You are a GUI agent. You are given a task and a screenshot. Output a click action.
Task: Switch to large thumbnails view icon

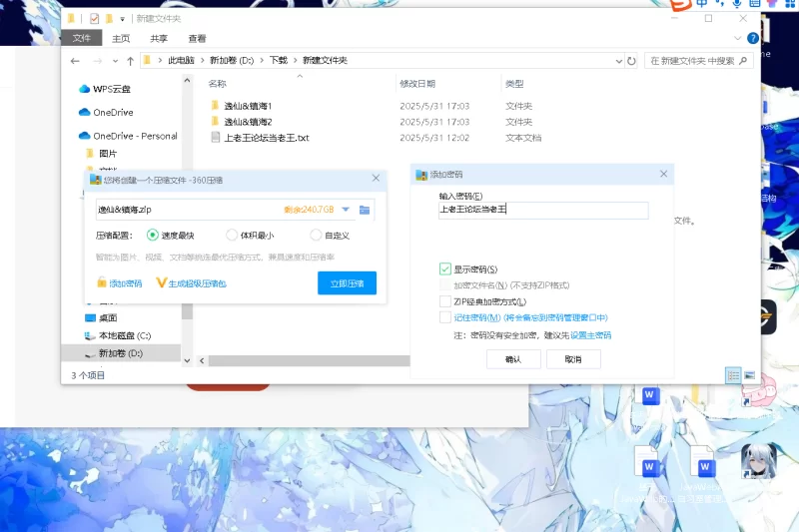748,374
